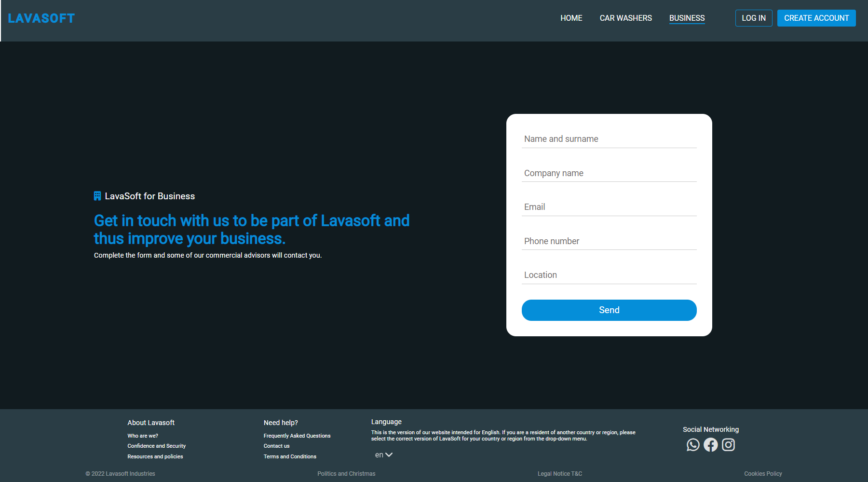Select the BUSINESS navigation item

[x=687, y=18]
